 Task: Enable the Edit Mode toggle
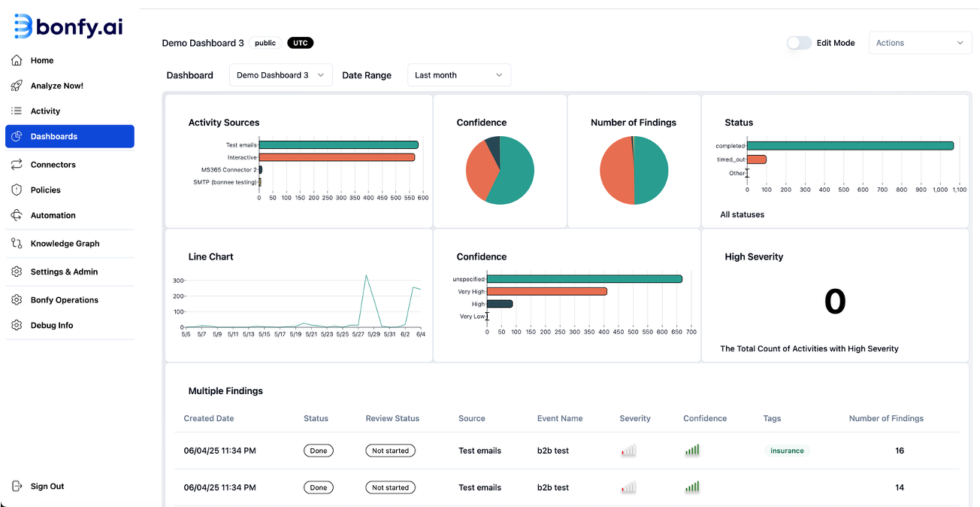(799, 43)
